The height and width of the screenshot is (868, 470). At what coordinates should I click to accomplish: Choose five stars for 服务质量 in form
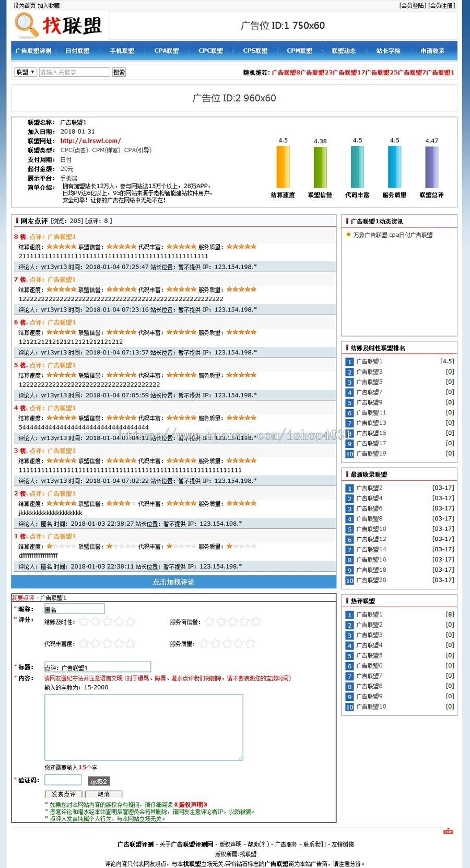[250, 643]
